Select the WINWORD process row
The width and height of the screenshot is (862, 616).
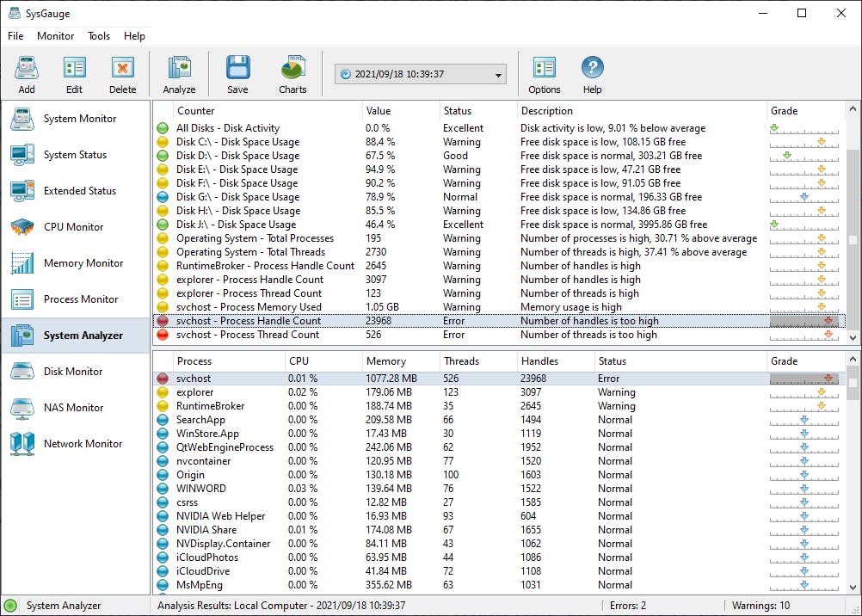(201, 489)
